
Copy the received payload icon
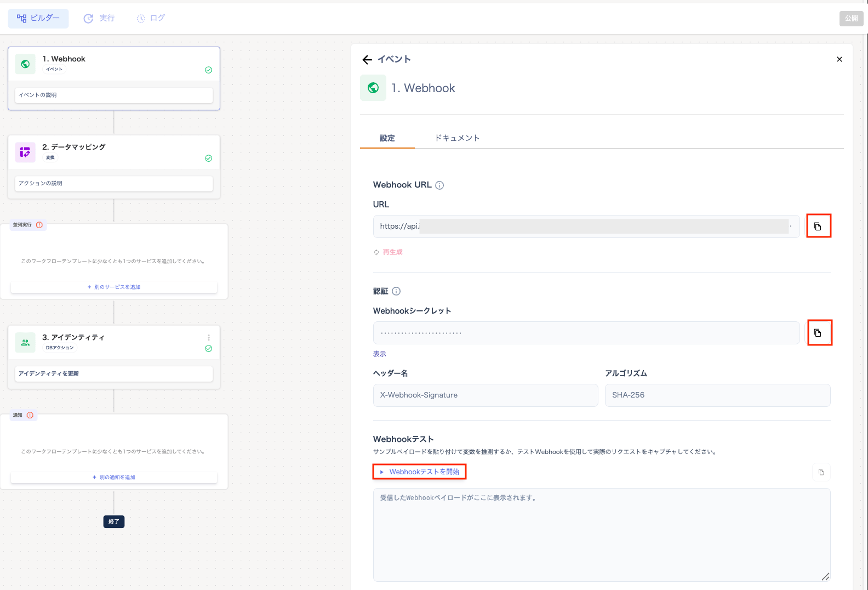821,472
